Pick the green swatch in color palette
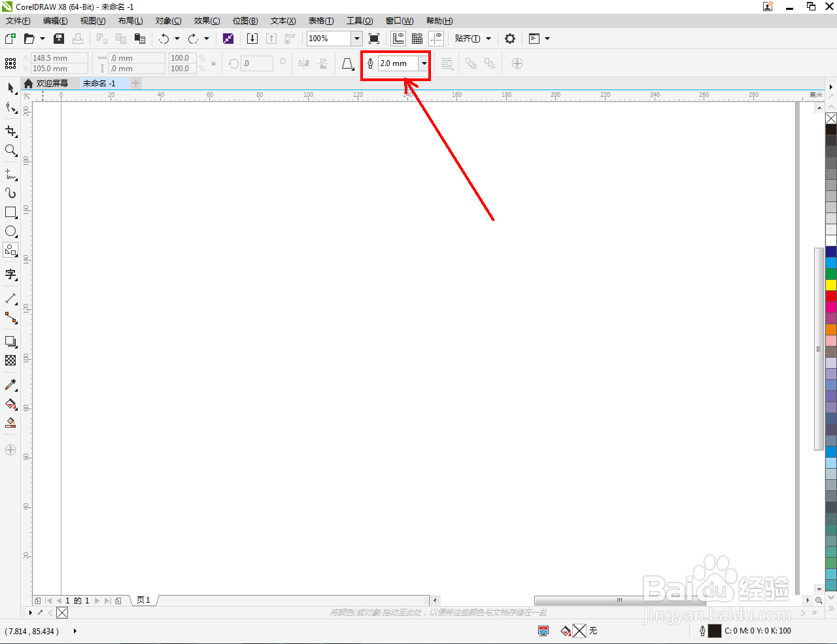Viewport: 837px width, 644px height. pos(831,274)
